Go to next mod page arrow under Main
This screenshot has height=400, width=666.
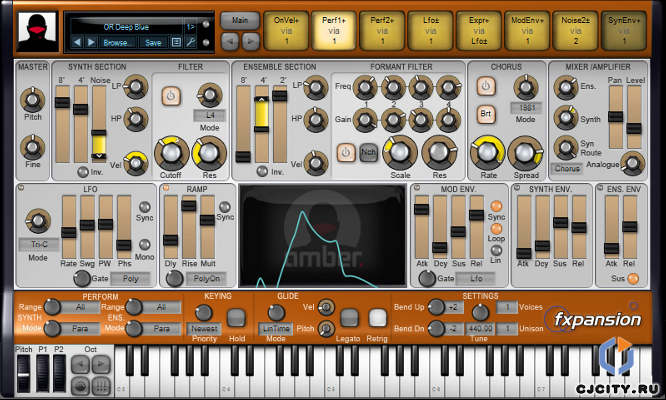(x=251, y=41)
